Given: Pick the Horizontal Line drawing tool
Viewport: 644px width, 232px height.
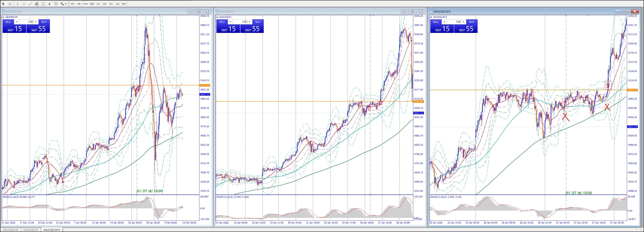Looking at the screenshot, I should 24,4.
